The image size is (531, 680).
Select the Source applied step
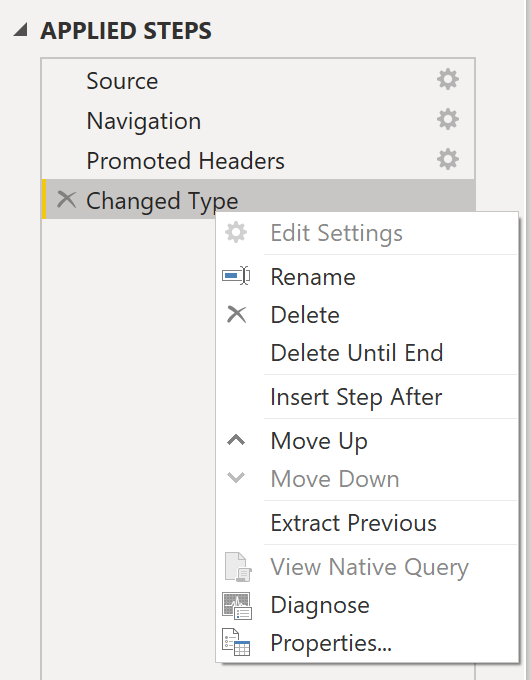(259, 80)
